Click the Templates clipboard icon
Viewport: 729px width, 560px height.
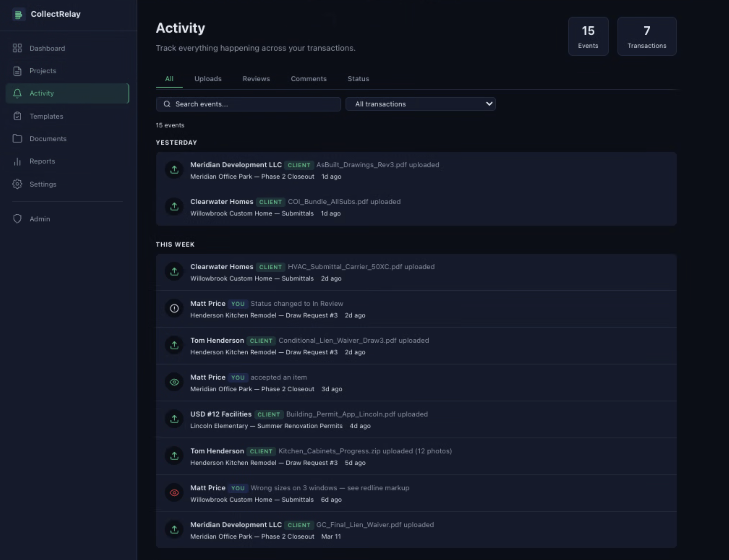point(17,116)
